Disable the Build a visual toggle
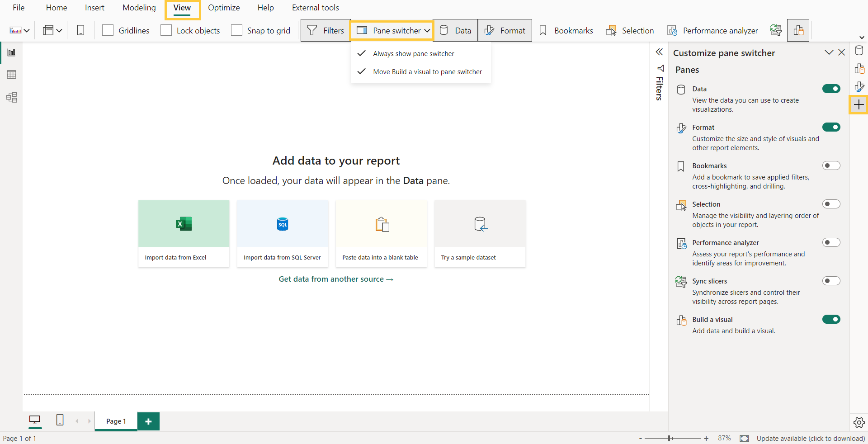868x444 pixels. (830, 319)
